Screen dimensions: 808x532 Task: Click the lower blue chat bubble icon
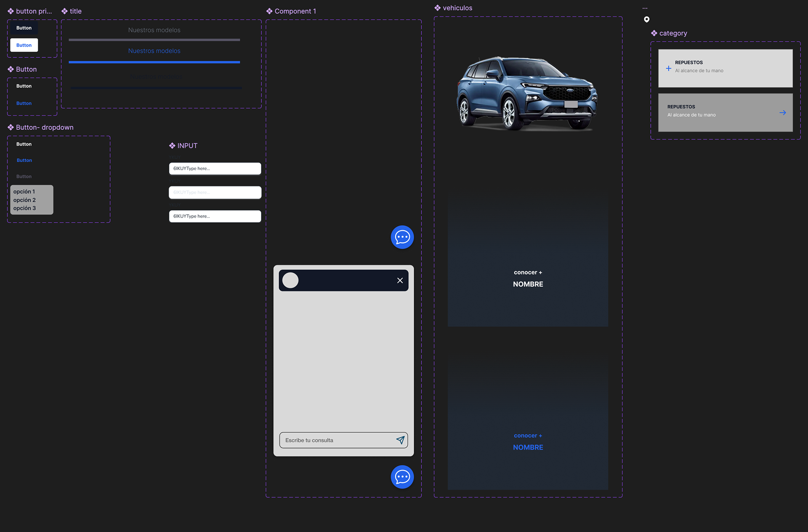[x=402, y=476]
